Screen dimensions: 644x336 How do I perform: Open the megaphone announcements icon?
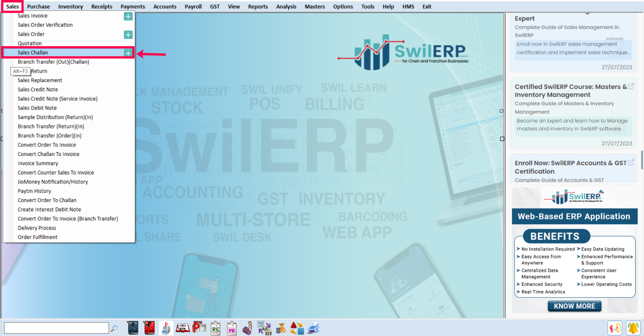coord(615,328)
